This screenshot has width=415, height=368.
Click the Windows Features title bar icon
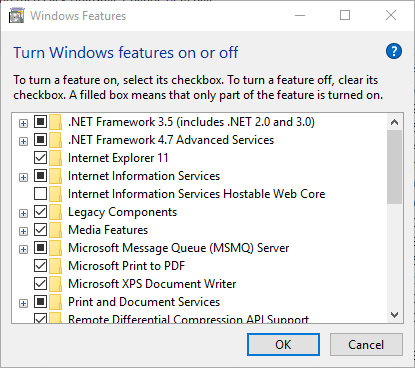click(x=17, y=16)
